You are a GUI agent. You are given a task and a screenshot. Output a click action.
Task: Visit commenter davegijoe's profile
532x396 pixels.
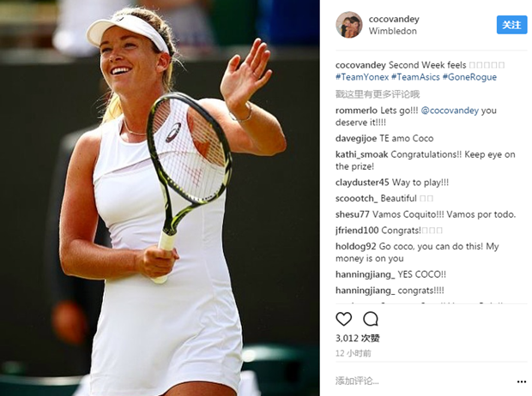click(x=356, y=139)
